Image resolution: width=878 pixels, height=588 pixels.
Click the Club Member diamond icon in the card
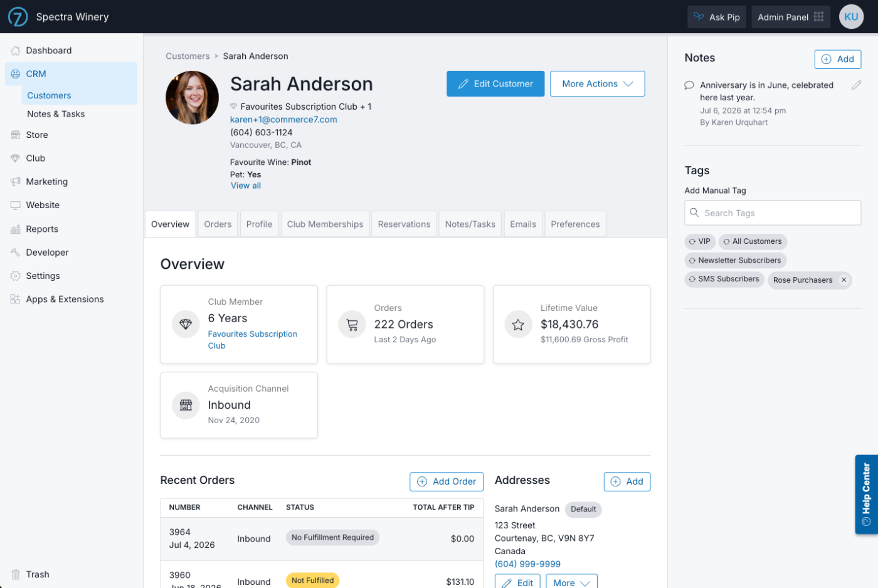186,324
